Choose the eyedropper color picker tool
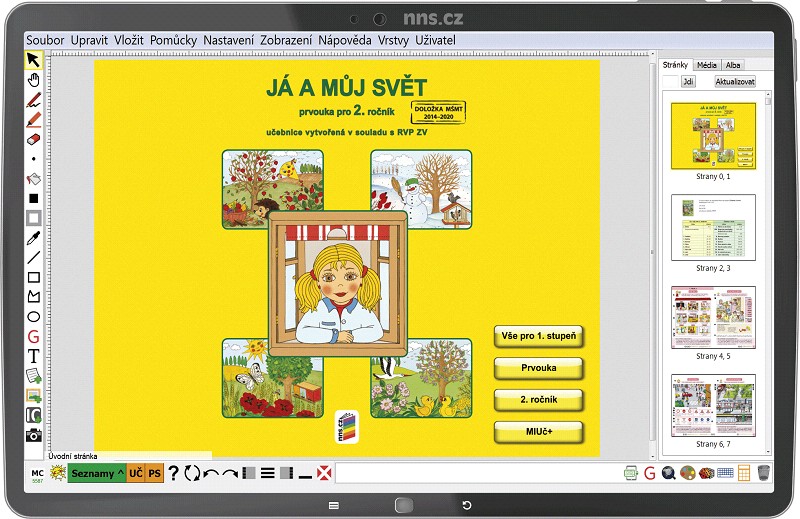Viewport: 800px width, 519px height. pos(33,238)
